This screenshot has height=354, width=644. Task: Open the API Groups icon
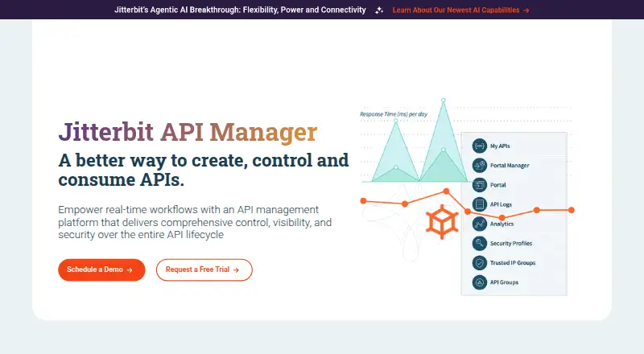point(479,282)
